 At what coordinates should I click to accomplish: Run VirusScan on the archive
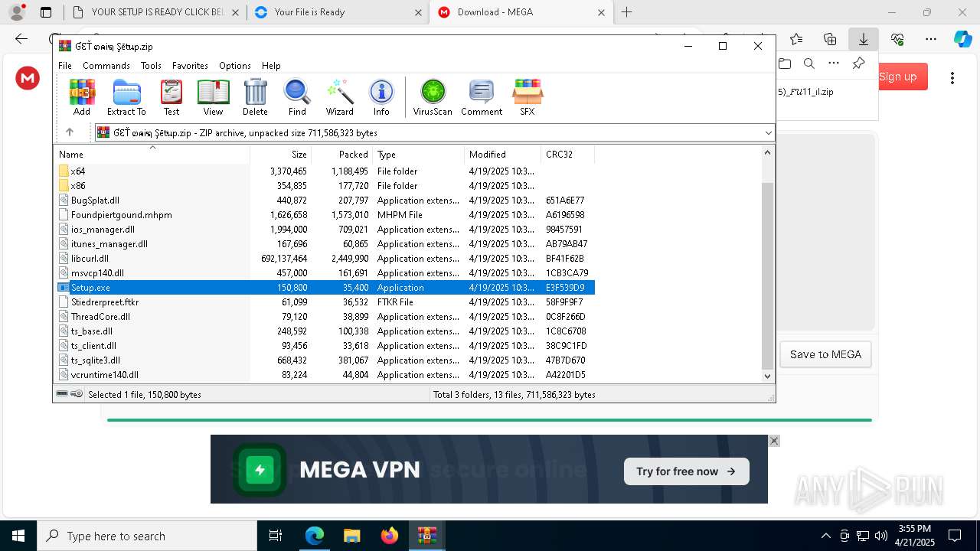pos(433,98)
